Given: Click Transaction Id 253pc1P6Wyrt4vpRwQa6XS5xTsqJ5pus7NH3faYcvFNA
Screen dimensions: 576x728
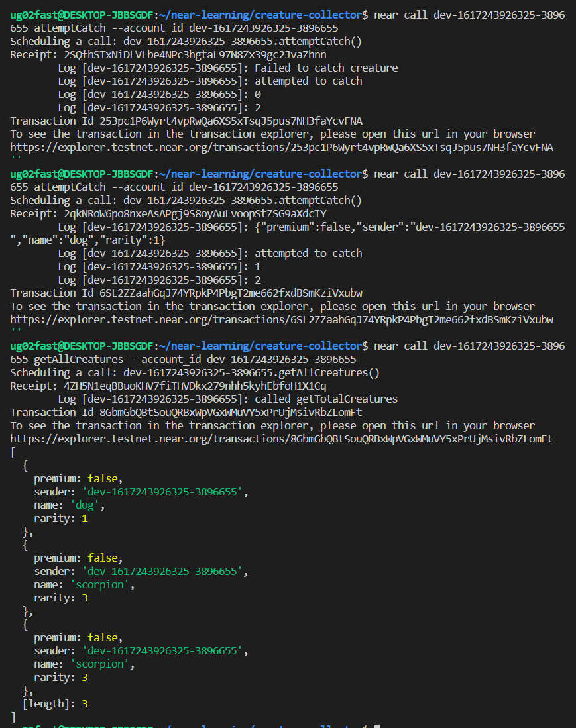Looking at the screenshot, I should [186, 121].
